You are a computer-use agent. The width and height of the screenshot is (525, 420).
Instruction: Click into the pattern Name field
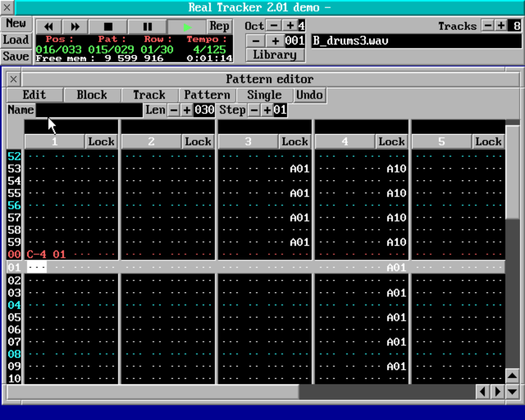[x=89, y=110]
